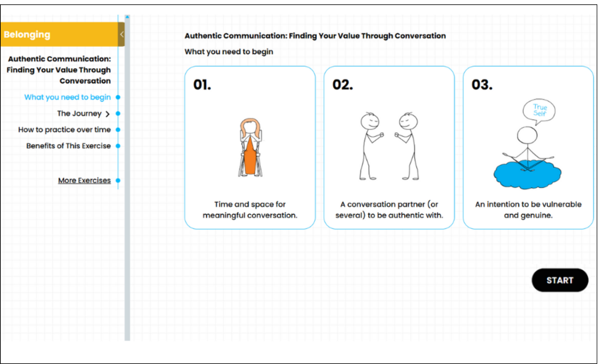Click the woman in wheelchair illustration
The width and height of the screenshot is (602, 364).
click(250, 148)
